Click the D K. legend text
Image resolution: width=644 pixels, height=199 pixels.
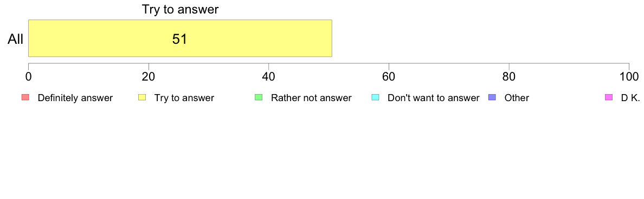click(x=629, y=98)
